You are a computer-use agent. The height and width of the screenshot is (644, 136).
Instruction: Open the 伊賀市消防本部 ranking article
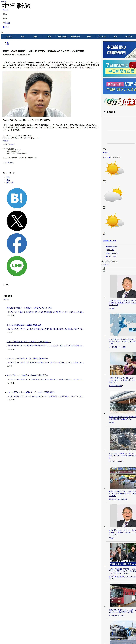coord(122,342)
